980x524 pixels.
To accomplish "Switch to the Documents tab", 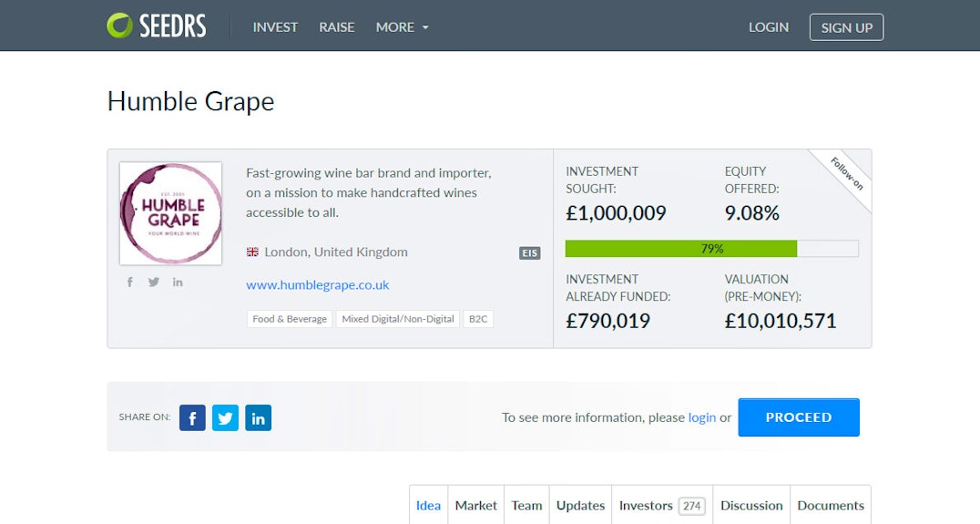I will point(831,505).
